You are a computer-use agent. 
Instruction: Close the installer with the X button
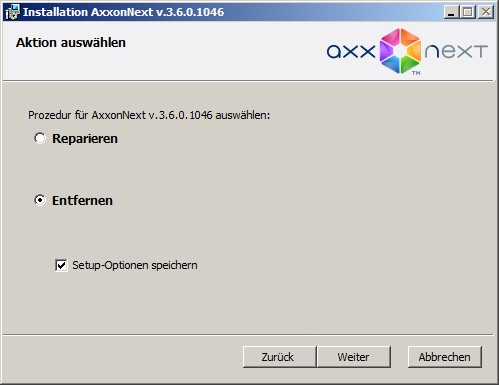click(x=486, y=12)
